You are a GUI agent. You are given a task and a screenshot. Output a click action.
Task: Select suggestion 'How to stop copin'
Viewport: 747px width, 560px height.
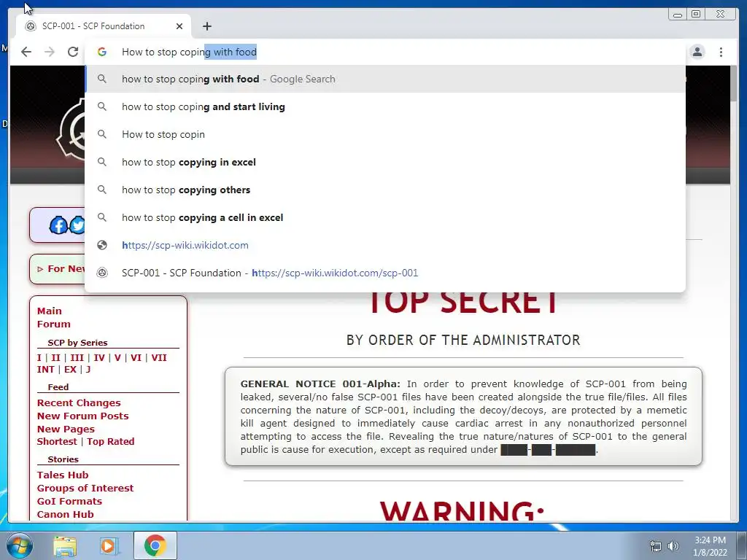[385, 134]
